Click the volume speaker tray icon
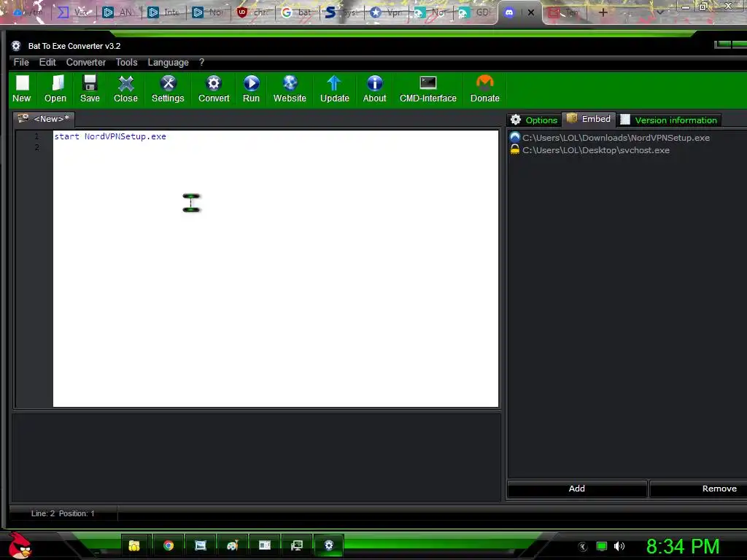The image size is (747, 560). point(619,546)
